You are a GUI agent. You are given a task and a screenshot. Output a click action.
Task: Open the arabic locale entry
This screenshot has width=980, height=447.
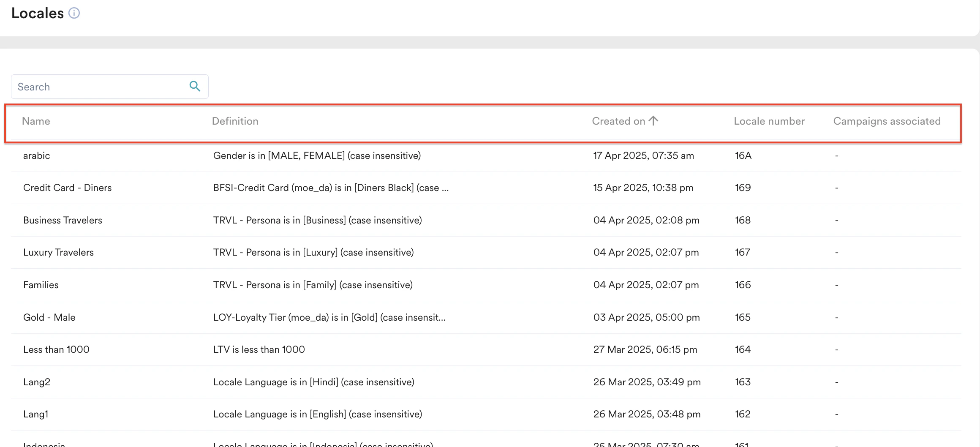[x=36, y=155]
